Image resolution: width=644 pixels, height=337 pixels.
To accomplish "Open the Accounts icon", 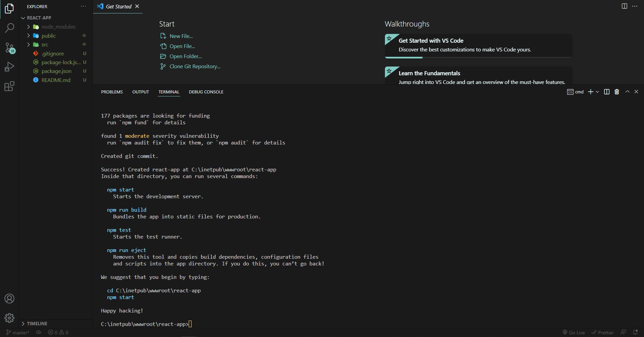I will click(x=9, y=299).
